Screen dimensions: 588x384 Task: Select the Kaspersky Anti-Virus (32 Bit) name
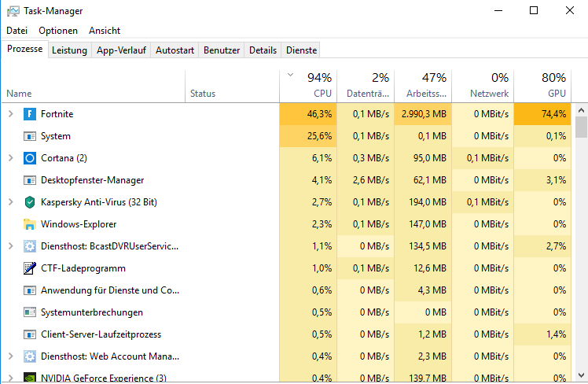[x=98, y=202]
